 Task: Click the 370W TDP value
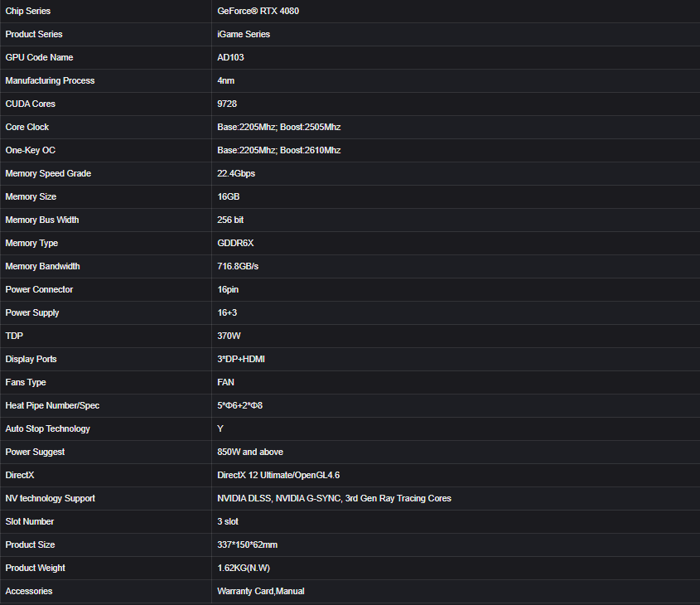(x=229, y=336)
